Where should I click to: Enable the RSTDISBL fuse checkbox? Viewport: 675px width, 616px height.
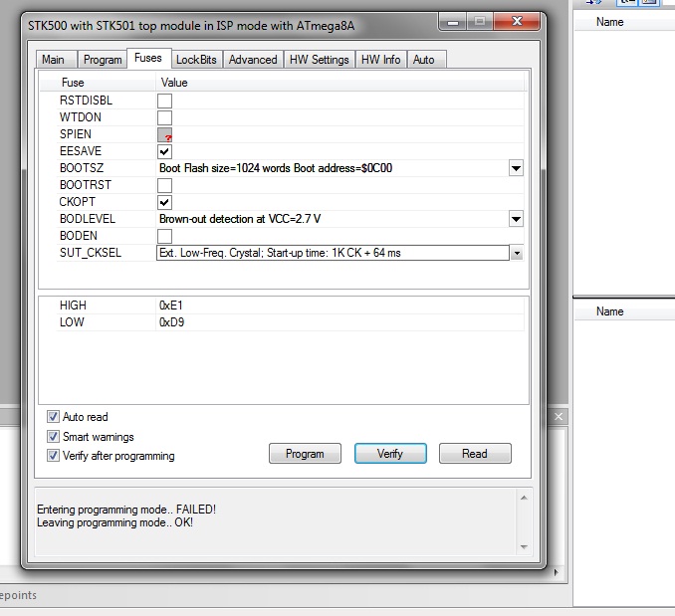click(164, 101)
